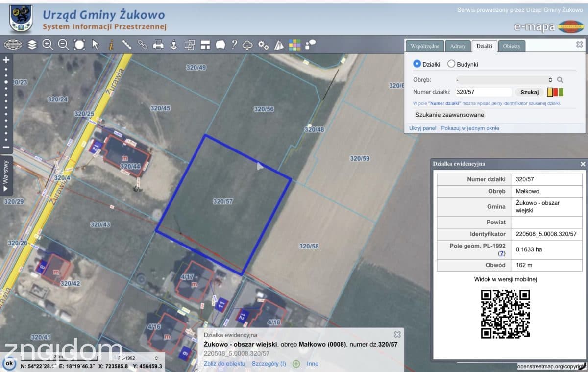The image size is (588, 372).
Task: Print the map using the printer icon
Action: coord(158,45)
